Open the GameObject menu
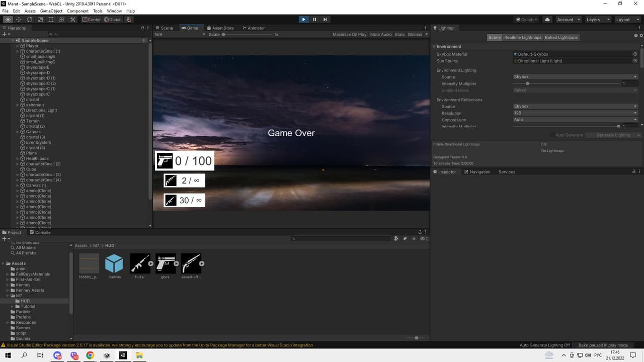Screen dimensions: 644x362 tap(50, 11)
